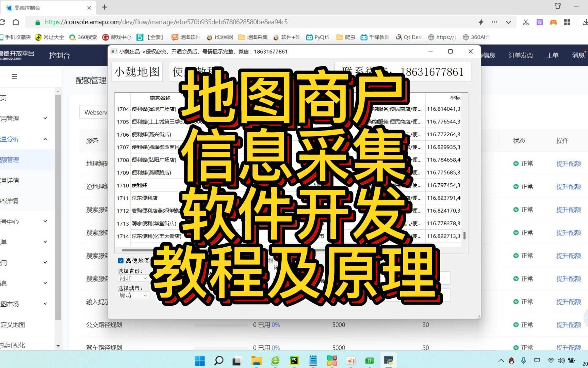Click 提升配额 in the 输入提示 row
Screen dimensions: 588x368
click(569, 302)
